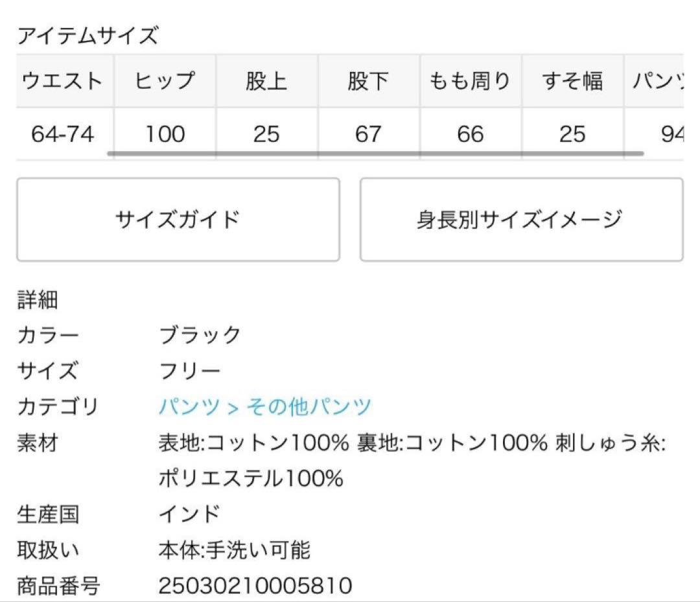Select the 股下 column header
Screen dimensions: 700x602
pyautogui.click(x=369, y=81)
